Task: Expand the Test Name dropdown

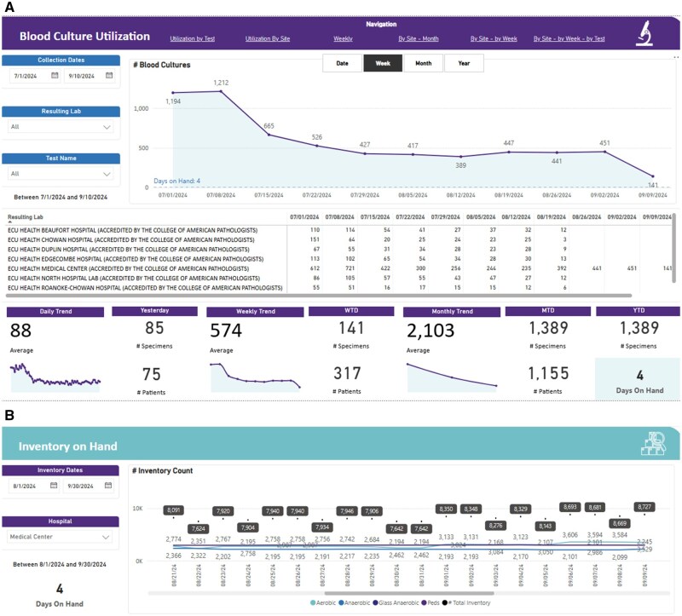Action: click(61, 174)
